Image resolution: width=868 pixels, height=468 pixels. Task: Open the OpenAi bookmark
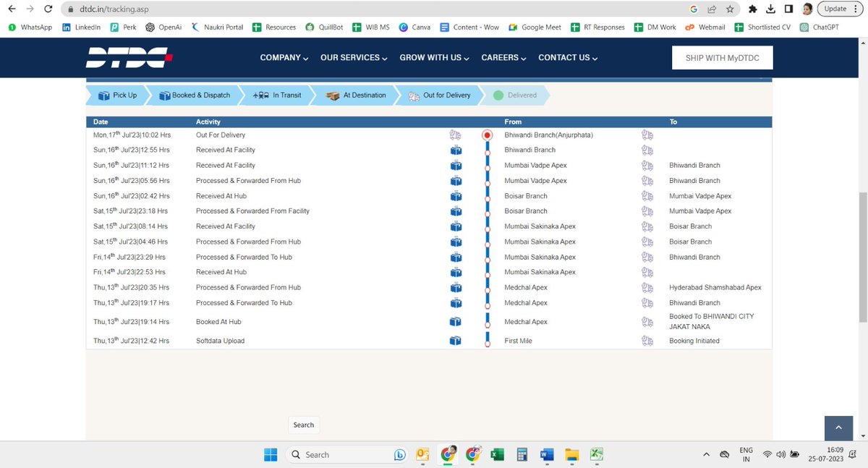click(x=163, y=27)
